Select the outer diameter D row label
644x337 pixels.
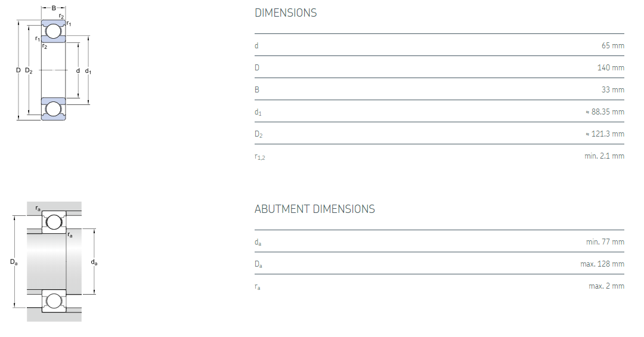pos(257,67)
